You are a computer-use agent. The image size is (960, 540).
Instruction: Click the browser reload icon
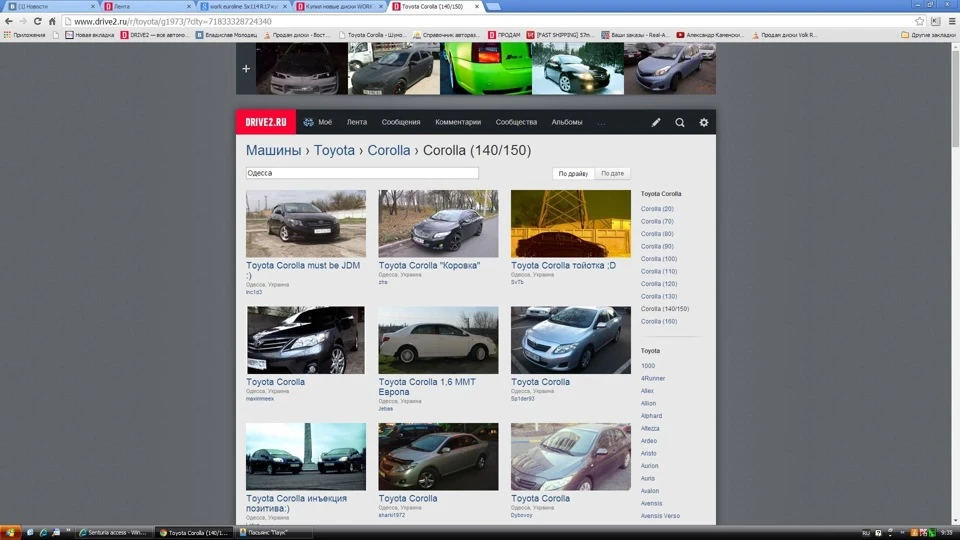click(x=37, y=21)
